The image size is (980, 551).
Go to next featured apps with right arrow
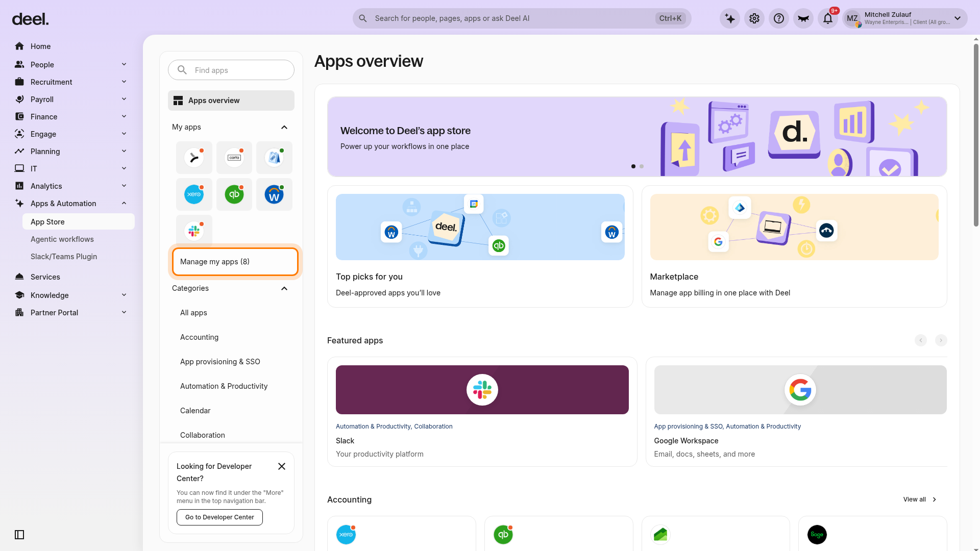click(x=941, y=340)
